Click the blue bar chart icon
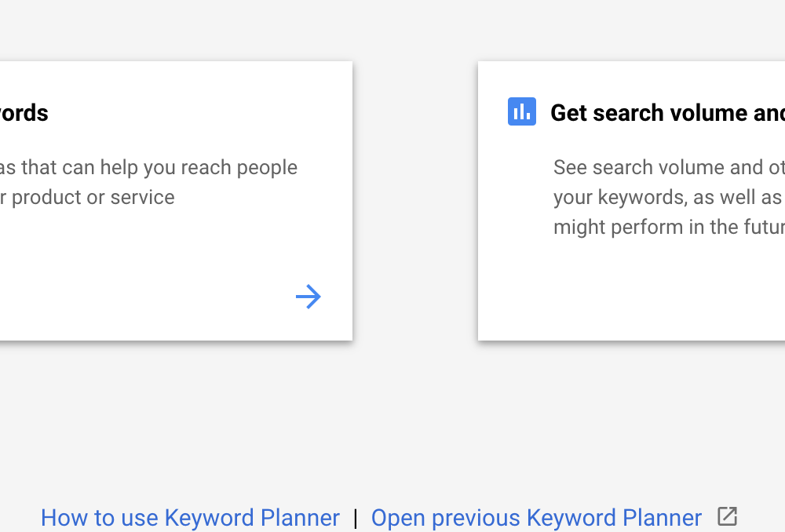 [522, 111]
